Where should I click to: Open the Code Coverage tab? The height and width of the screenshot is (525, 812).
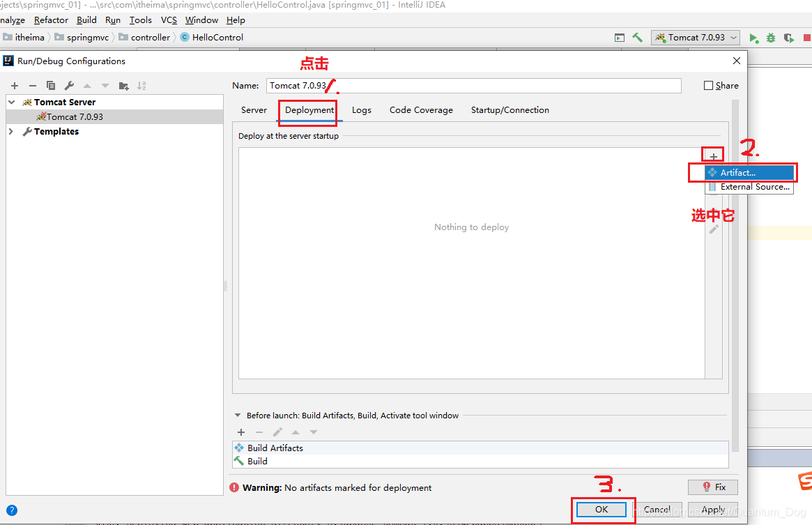coord(421,110)
